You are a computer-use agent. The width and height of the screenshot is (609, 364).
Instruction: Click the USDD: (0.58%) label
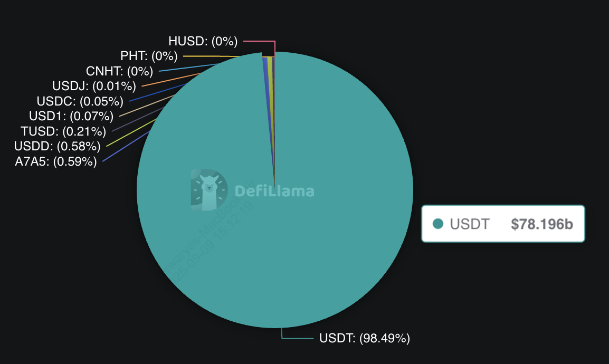point(58,146)
